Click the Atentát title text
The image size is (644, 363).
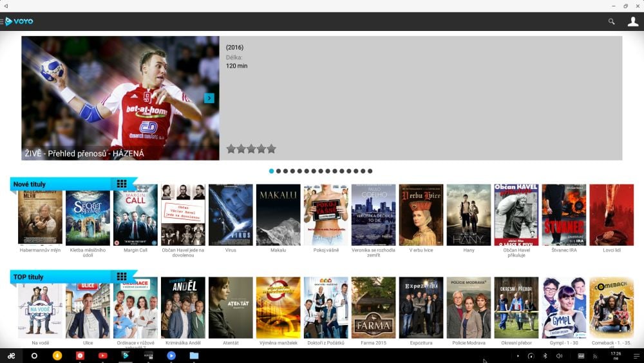pyautogui.click(x=231, y=343)
